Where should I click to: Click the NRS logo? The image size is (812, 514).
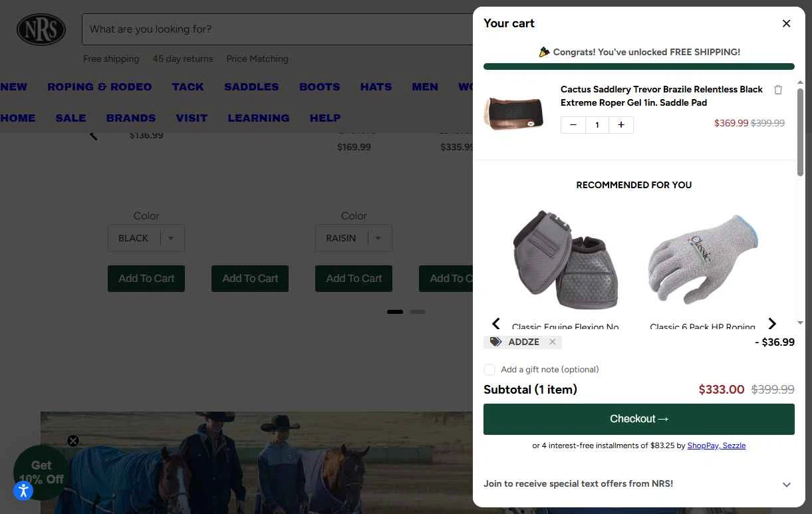coord(41,30)
